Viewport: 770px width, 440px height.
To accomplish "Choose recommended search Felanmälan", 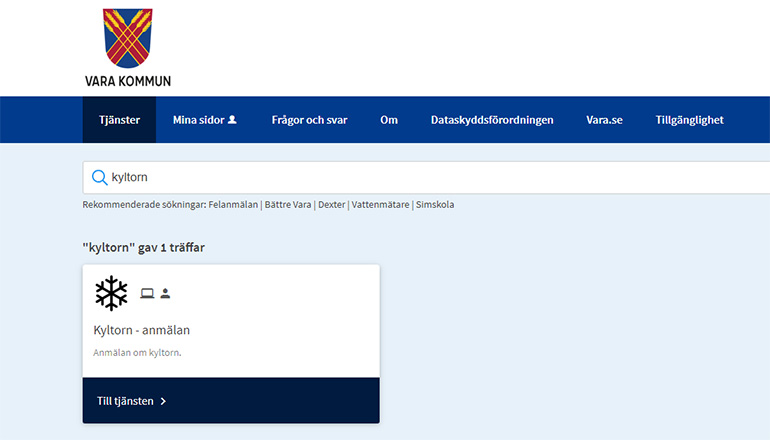I will pyautogui.click(x=233, y=204).
